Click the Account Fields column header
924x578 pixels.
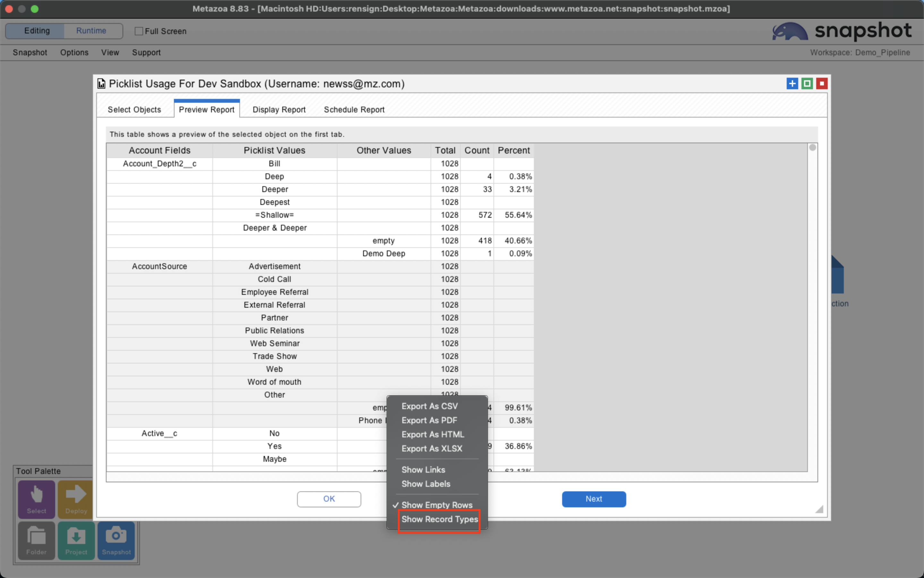click(x=159, y=150)
